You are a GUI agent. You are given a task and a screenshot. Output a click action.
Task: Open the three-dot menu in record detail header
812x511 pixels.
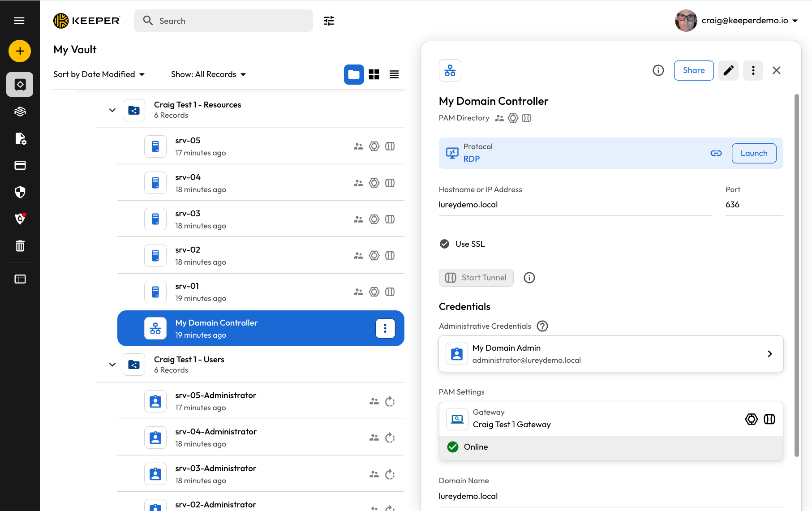753,70
